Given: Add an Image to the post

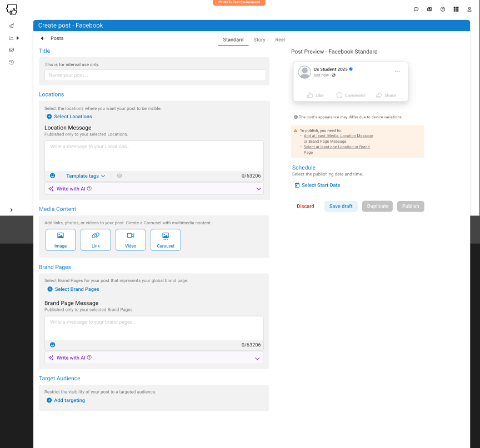Looking at the screenshot, I should click(x=60, y=239).
